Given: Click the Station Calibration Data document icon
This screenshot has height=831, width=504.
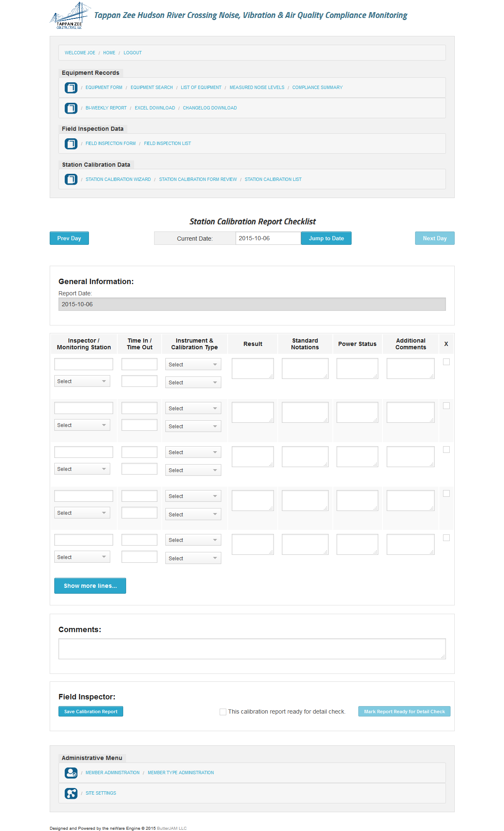Looking at the screenshot, I should 71,180.
